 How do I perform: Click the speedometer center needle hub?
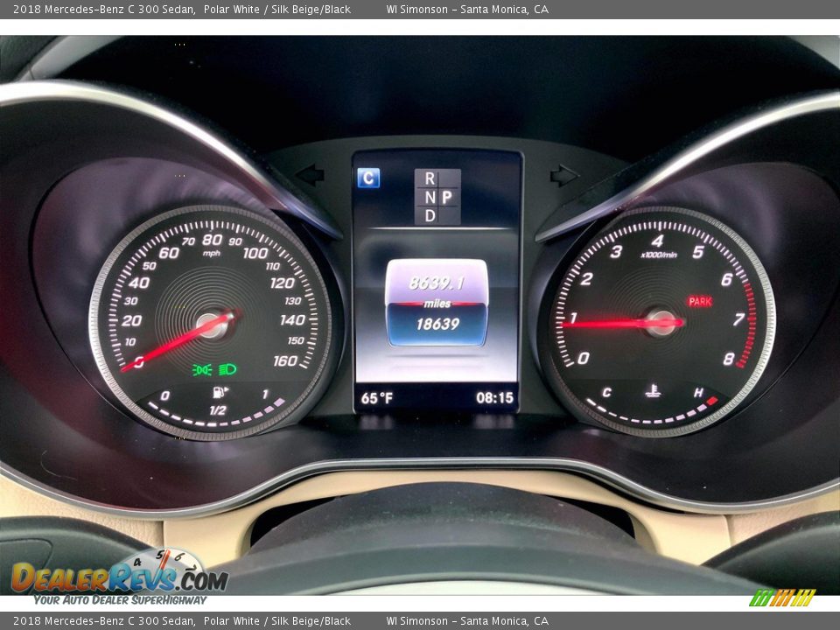213,326
